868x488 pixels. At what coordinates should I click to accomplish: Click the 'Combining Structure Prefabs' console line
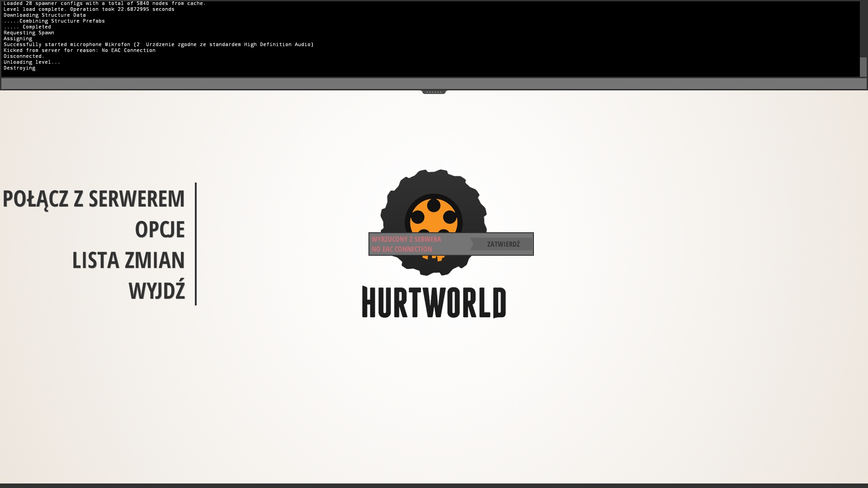pyautogui.click(x=54, y=21)
